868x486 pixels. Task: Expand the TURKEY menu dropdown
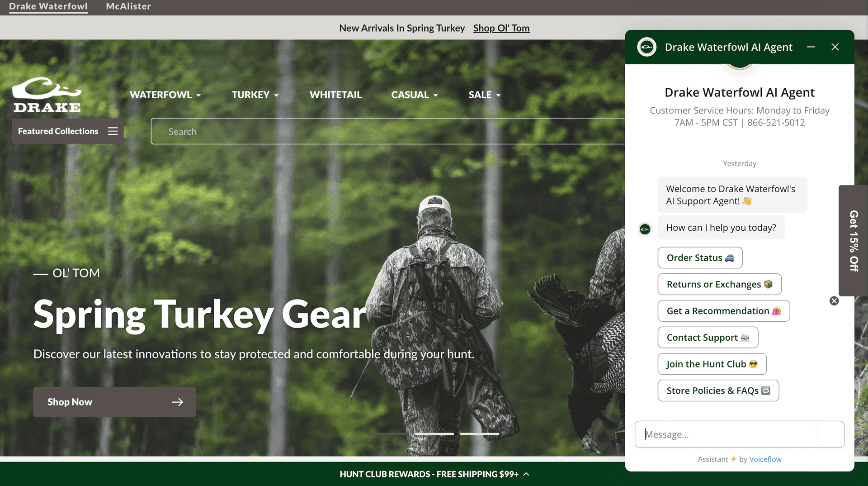[x=255, y=95]
